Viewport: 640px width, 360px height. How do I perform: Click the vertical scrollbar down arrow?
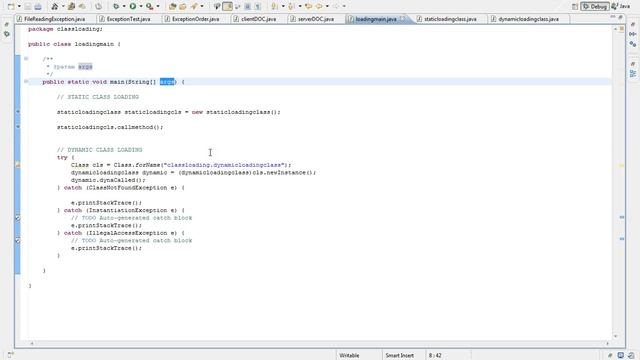(616, 336)
